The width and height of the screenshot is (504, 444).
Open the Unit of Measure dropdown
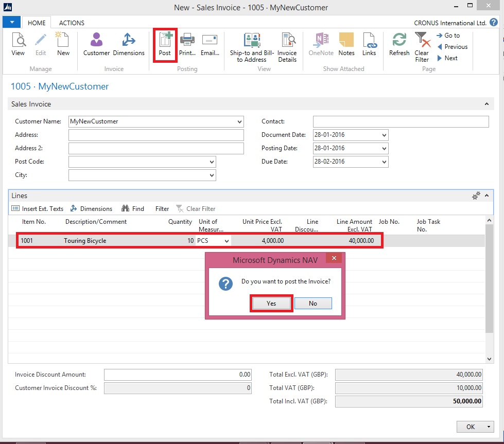click(227, 241)
